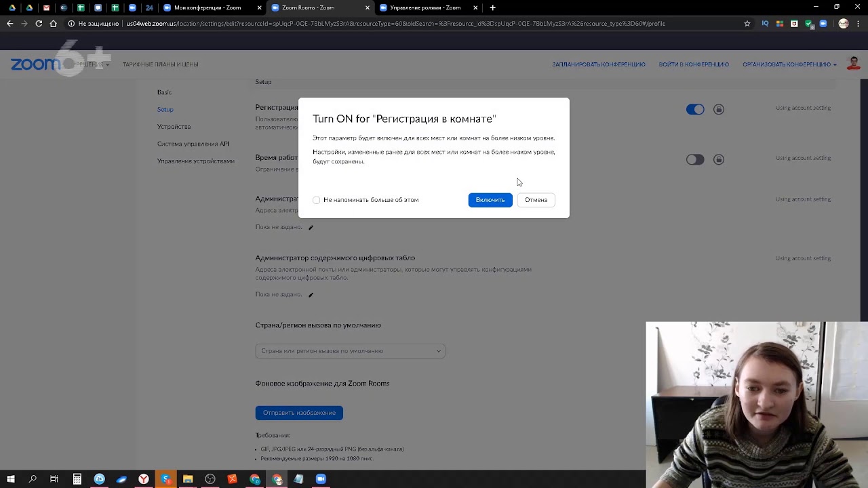This screenshot has height=488, width=868.
Task: Reload the current page
Action: pos(39,24)
